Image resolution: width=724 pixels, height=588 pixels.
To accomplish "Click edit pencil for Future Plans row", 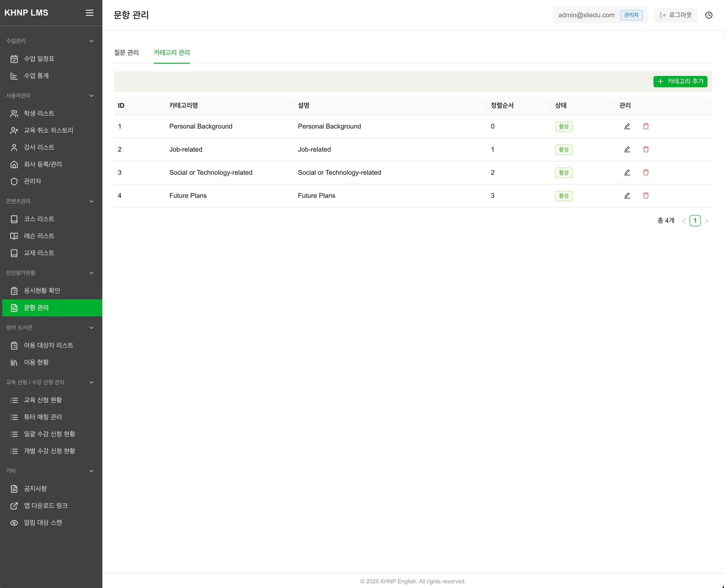I will pos(627,195).
